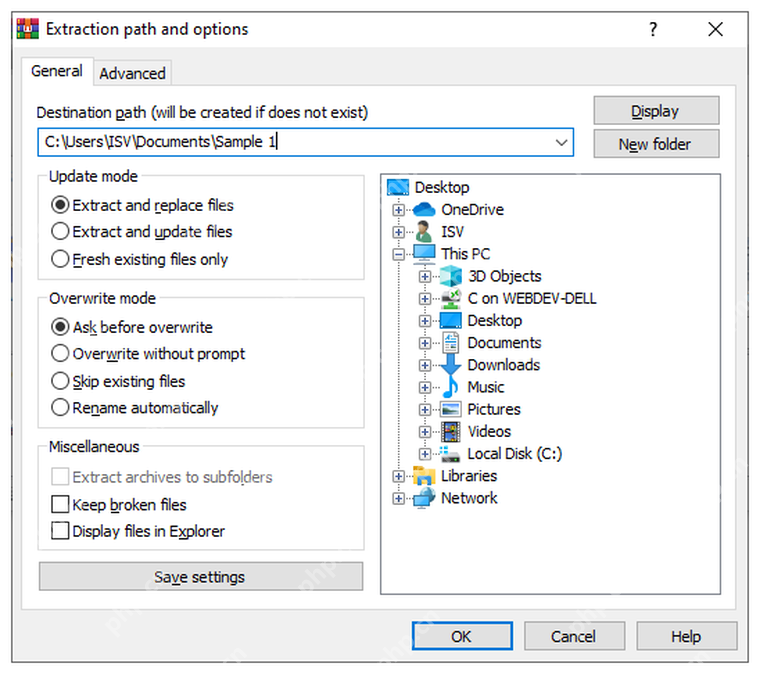Viewport: 760px width, 674px height.
Task: Click the Videos film icon
Action: [451, 431]
